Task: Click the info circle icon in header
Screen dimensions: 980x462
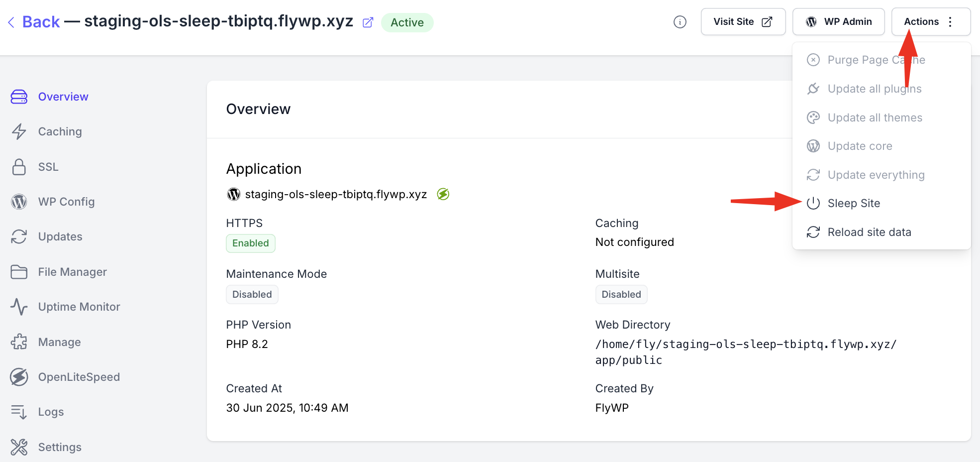Action: tap(680, 22)
